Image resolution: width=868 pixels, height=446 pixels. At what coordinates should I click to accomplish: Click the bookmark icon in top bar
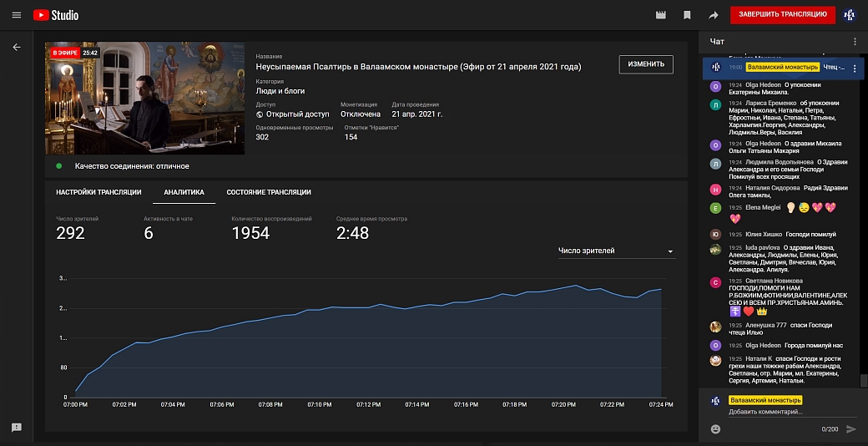(x=687, y=15)
